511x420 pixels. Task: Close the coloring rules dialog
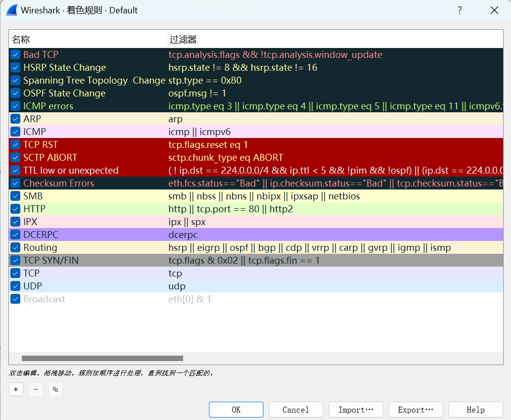click(494, 10)
